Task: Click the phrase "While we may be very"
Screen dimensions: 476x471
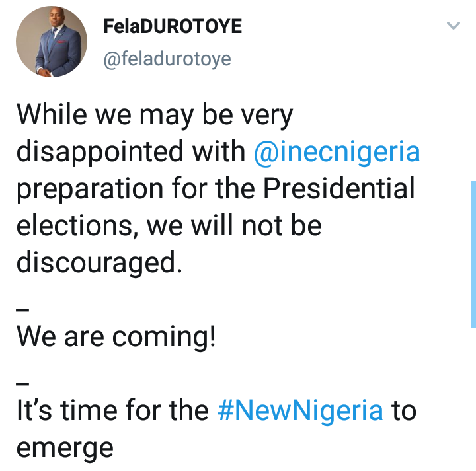Action: [x=154, y=116]
